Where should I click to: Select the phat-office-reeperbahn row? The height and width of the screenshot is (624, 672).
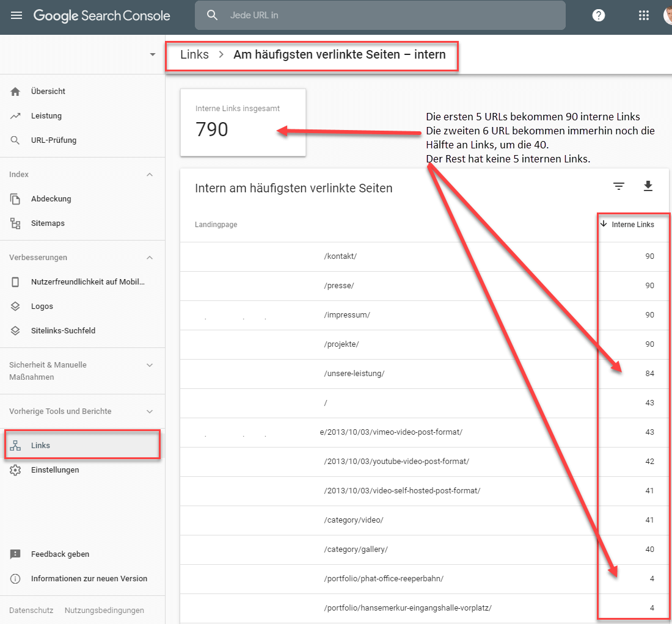point(425,579)
